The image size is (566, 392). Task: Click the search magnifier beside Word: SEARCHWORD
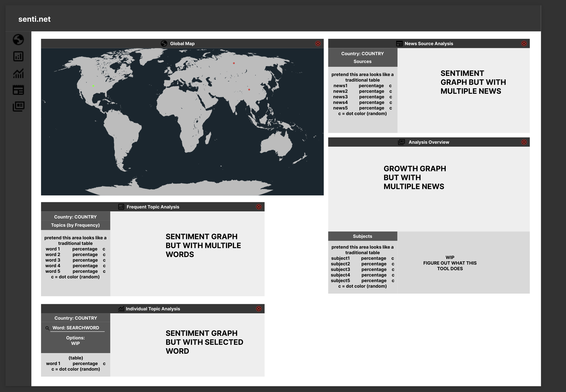[x=47, y=328]
